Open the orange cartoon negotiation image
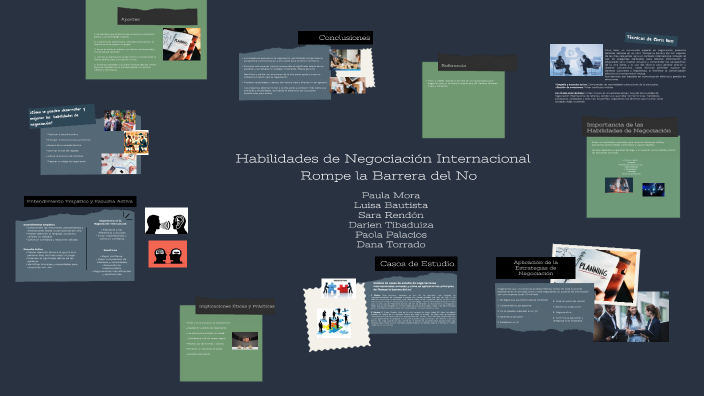 click(136, 142)
